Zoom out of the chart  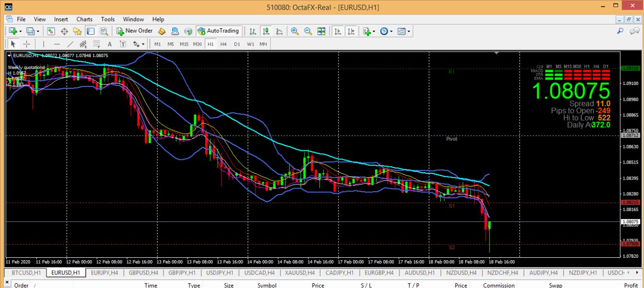coord(308,31)
